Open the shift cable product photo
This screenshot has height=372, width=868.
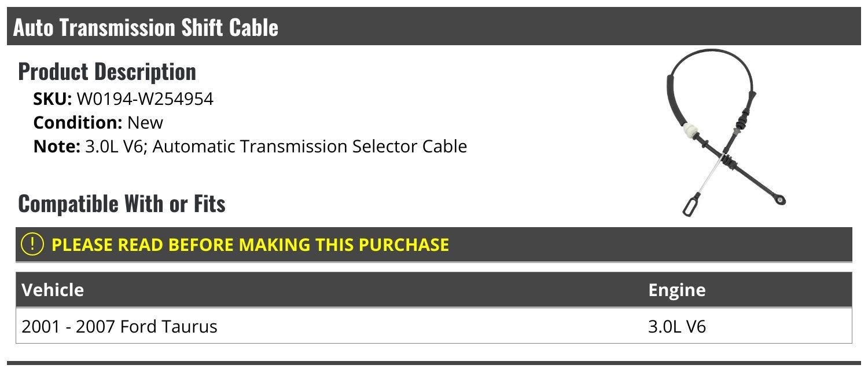(726, 133)
